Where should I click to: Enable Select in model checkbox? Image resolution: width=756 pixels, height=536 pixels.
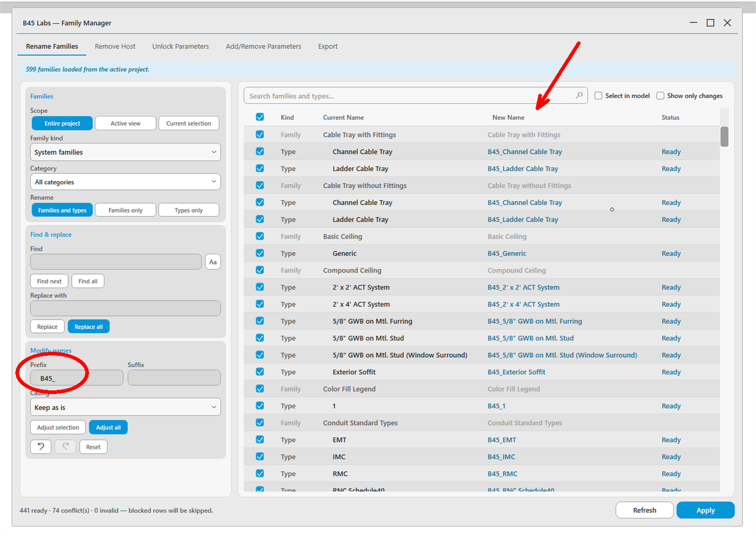(598, 96)
